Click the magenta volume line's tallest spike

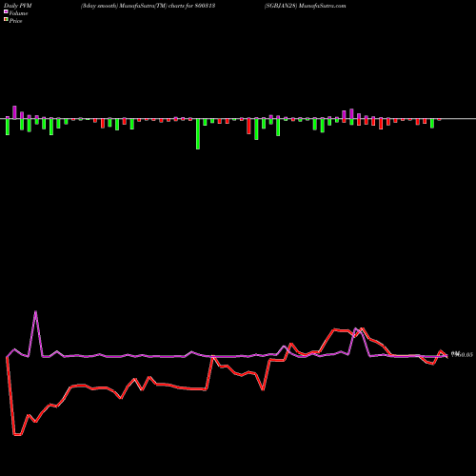[x=35, y=312]
